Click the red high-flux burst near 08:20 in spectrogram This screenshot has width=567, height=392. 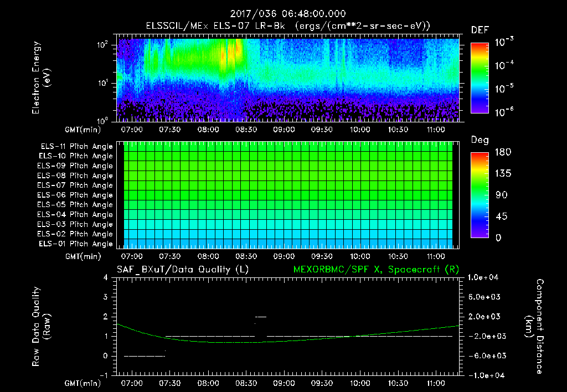pyautogui.click(x=239, y=50)
